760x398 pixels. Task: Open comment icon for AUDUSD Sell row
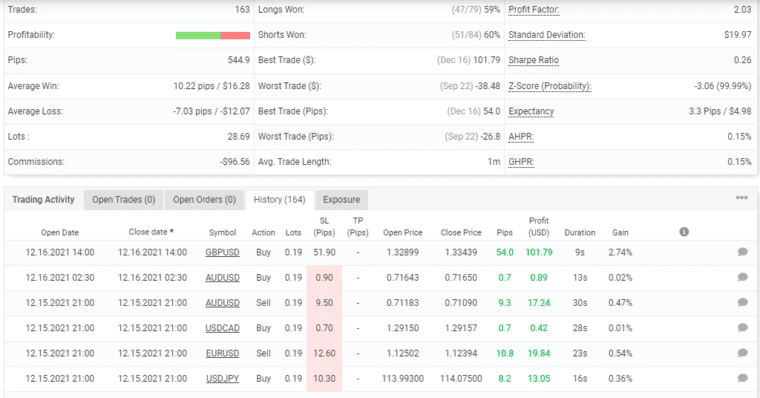pos(742,302)
